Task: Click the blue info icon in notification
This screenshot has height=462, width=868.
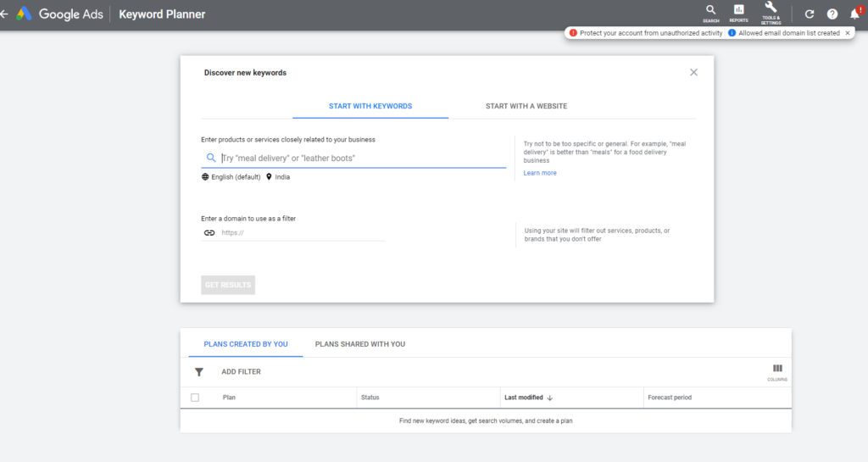Action: point(732,33)
